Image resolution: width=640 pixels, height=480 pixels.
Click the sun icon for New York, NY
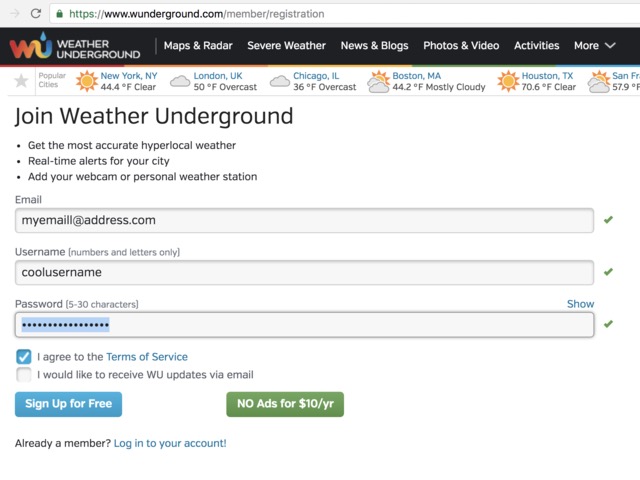(x=87, y=81)
